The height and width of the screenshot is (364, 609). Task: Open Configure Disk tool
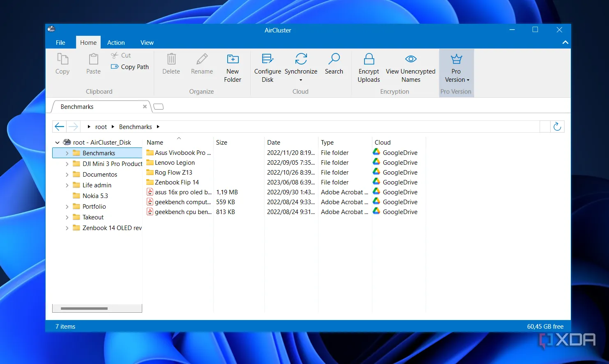(268, 68)
